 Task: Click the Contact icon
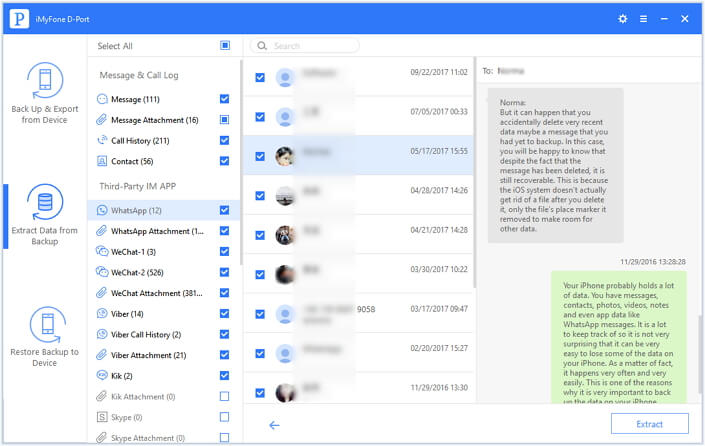pos(102,161)
